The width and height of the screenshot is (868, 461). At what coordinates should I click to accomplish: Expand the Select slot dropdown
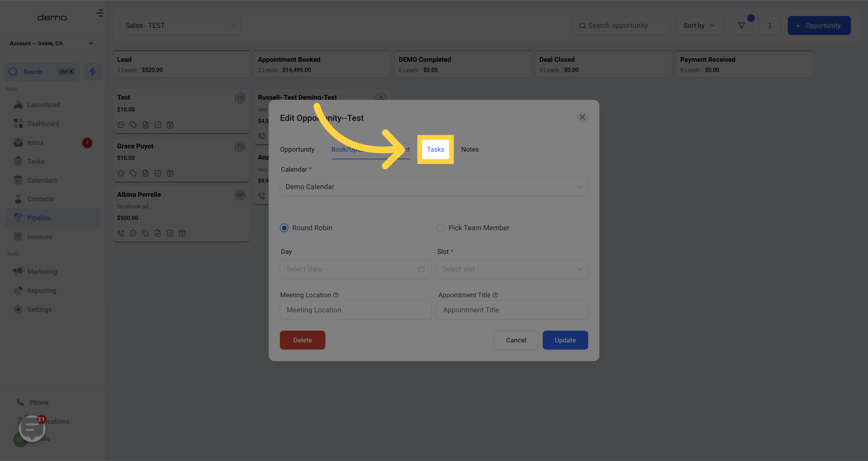[x=512, y=269]
